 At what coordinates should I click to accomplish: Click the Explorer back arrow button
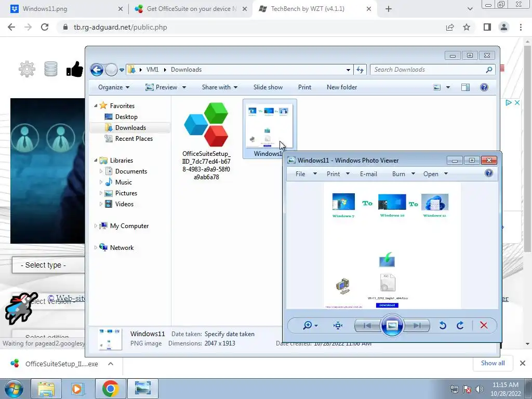tap(97, 70)
